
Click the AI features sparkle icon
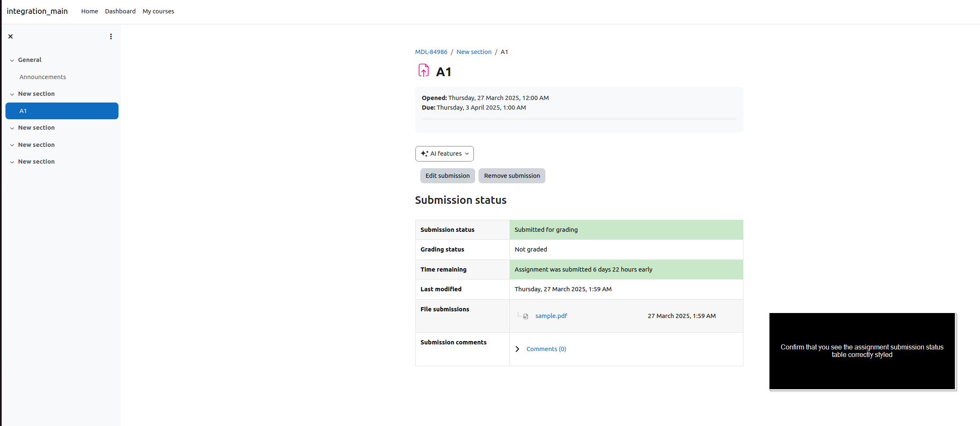tap(424, 154)
